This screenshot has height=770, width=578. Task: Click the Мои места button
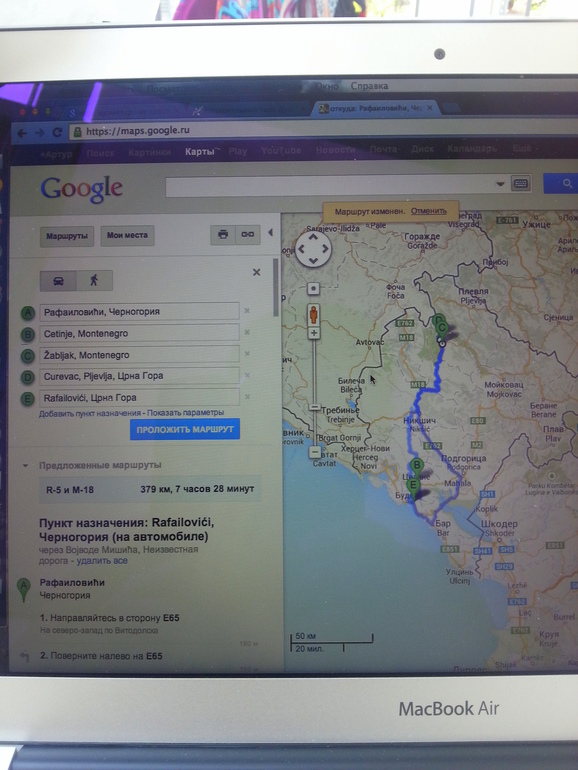pos(127,235)
